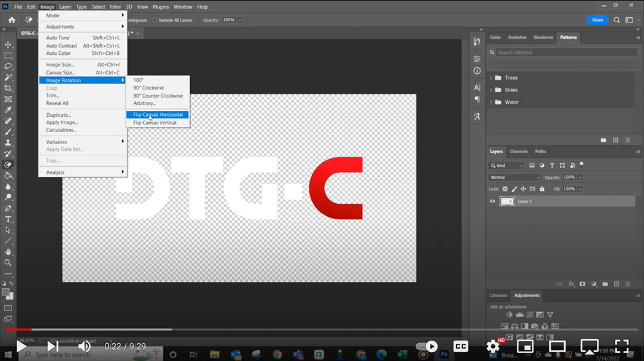Image resolution: width=644 pixels, height=361 pixels.
Task: Enter fullscreen video mode
Action: 622,346
